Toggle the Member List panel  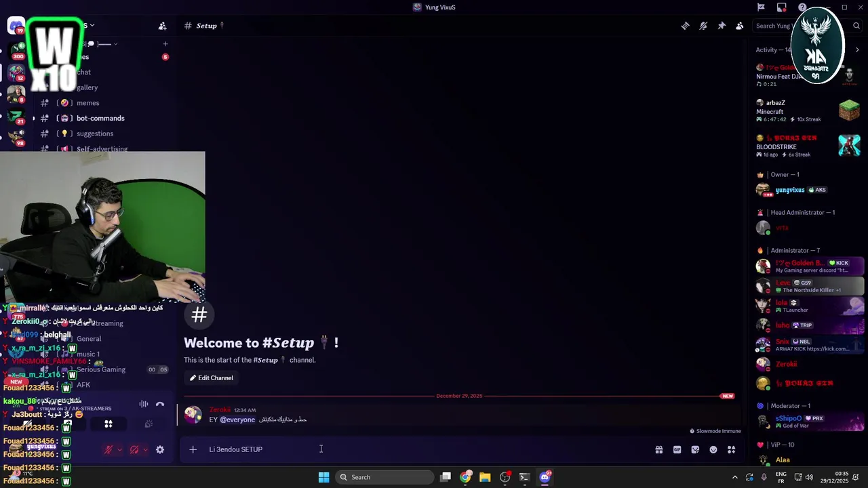pyautogui.click(x=740, y=26)
